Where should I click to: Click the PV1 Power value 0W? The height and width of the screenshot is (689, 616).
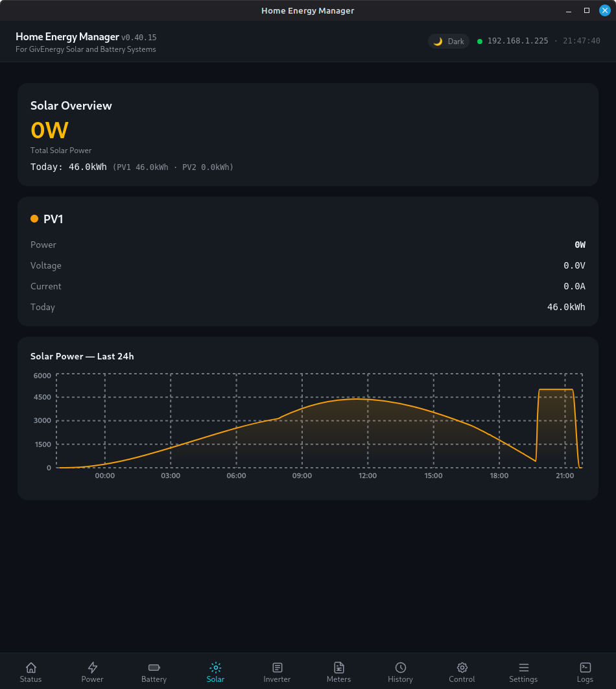[x=580, y=245]
